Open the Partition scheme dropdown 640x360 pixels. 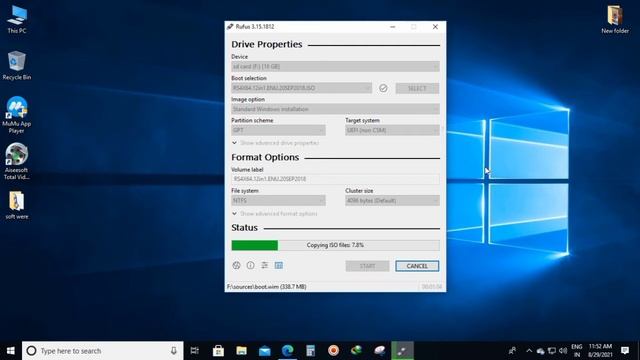[x=278, y=130]
